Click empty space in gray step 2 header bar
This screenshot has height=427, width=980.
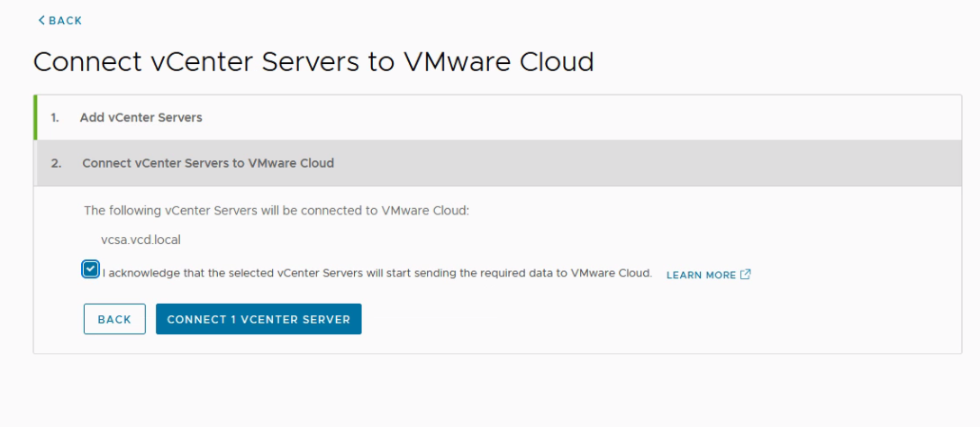point(631,163)
